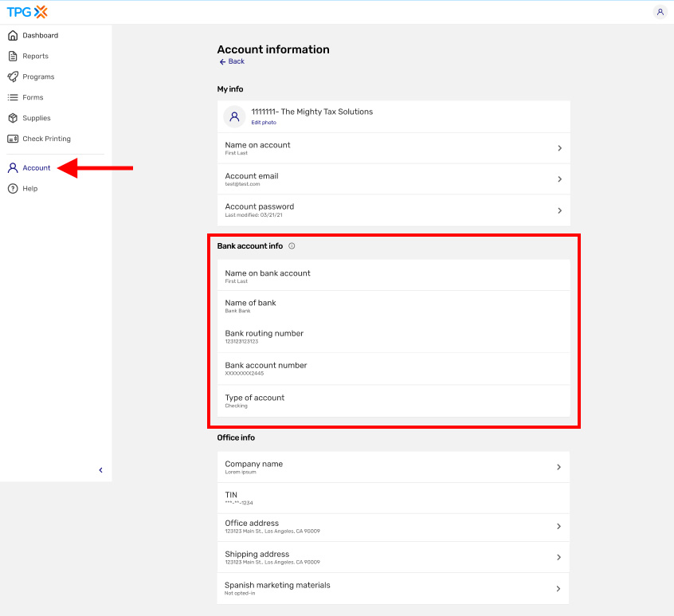The height and width of the screenshot is (616, 674).
Task: Click the Programs rocket icon
Action: click(x=13, y=77)
